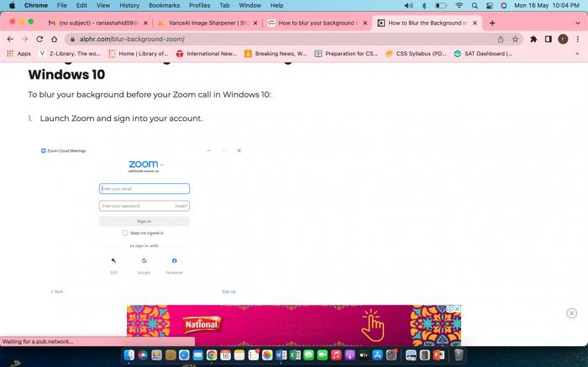This screenshot has height=367, width=588.
Task: Open Control Center in menu bar
Action: [x=490, y=5]
